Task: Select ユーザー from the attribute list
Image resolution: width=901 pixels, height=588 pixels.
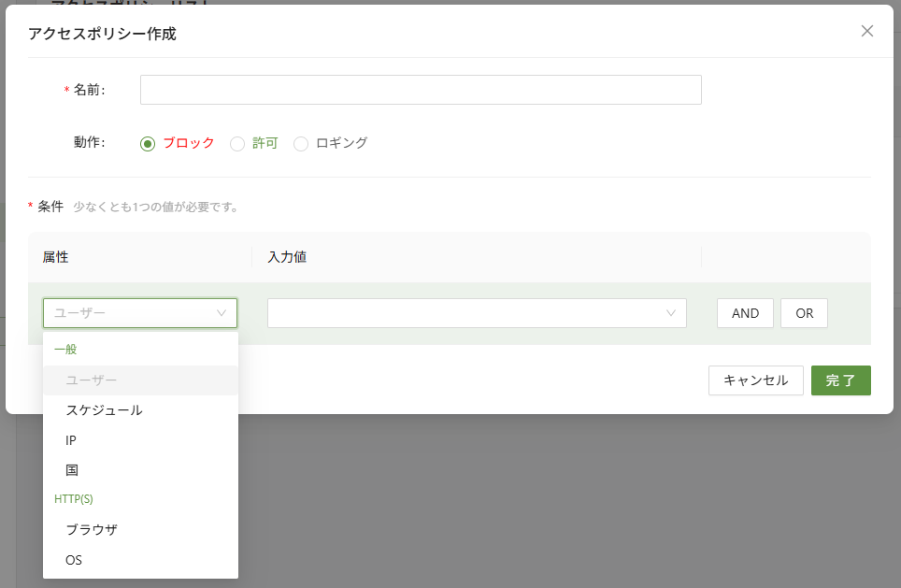Action: (x=92, y=380)
